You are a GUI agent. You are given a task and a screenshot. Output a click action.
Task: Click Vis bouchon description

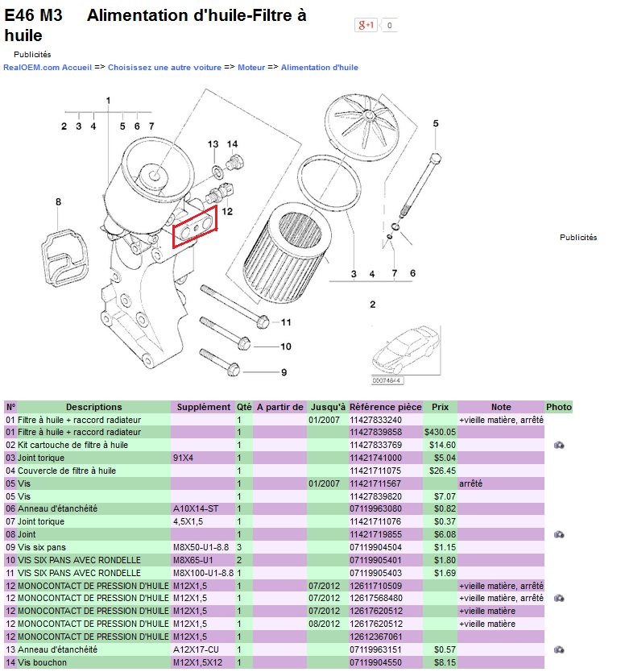[42, 662]
